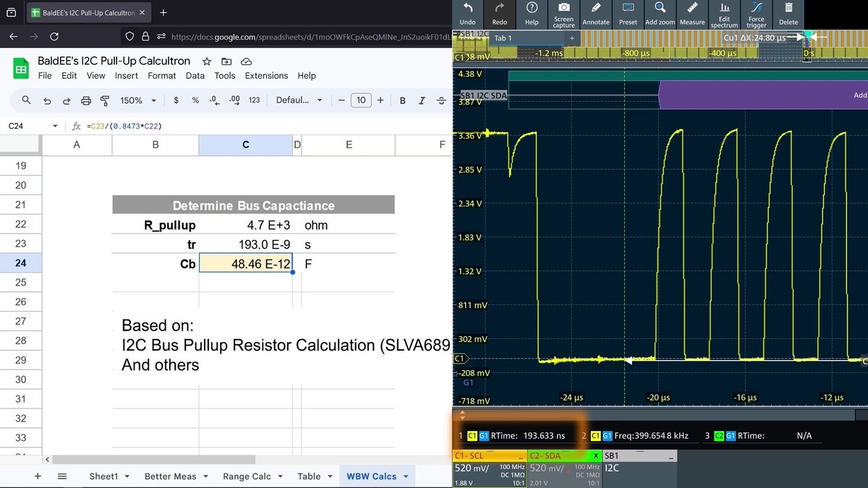Click the Preset button on the oscilloscope
Image resolution: width=868 pixels, height=488 pixels.
point(628,13)
